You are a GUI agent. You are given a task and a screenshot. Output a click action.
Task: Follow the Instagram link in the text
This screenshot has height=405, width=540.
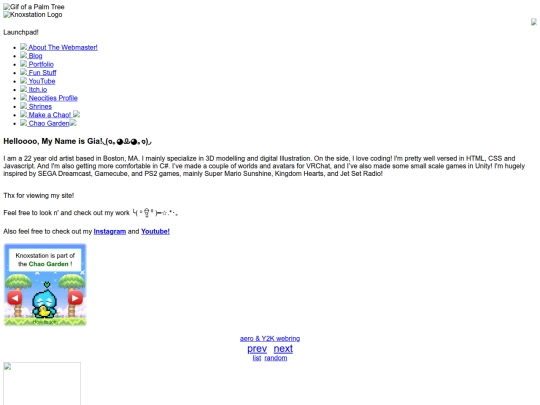coord(110,231)
